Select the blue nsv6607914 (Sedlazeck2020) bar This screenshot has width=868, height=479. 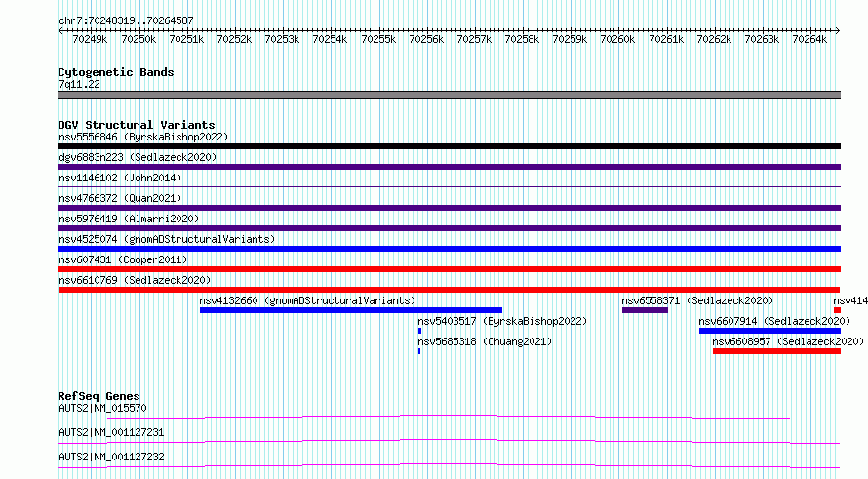click(x=770, y=331)
